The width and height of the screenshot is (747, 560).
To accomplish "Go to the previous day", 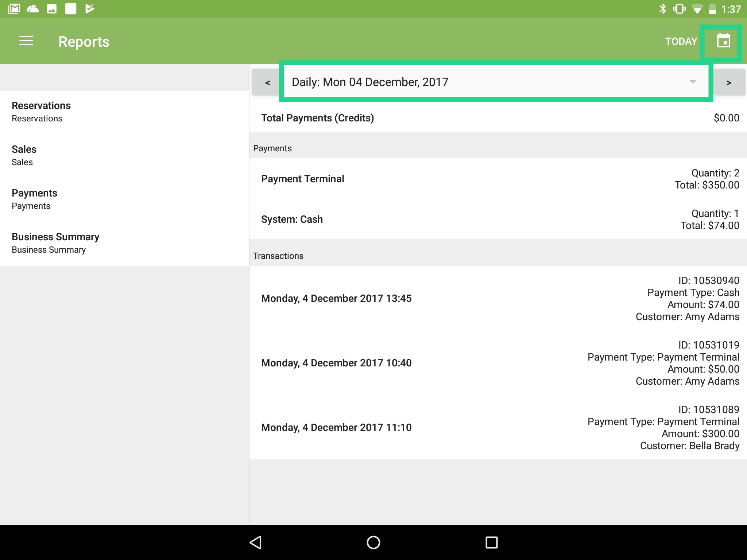I will point(267,82).
